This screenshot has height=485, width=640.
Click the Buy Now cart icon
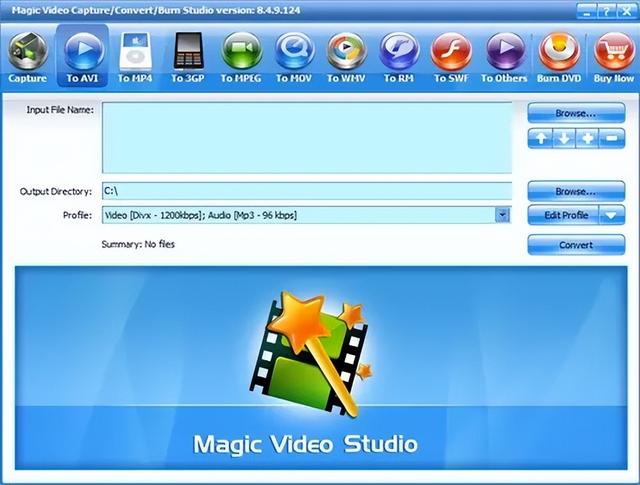click(x=614, y=57)
